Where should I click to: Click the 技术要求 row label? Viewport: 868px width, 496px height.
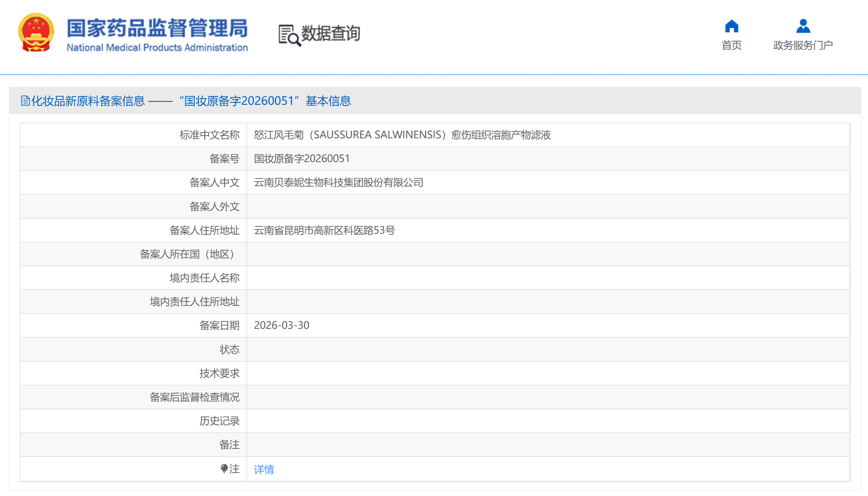(x=219, y=373)
